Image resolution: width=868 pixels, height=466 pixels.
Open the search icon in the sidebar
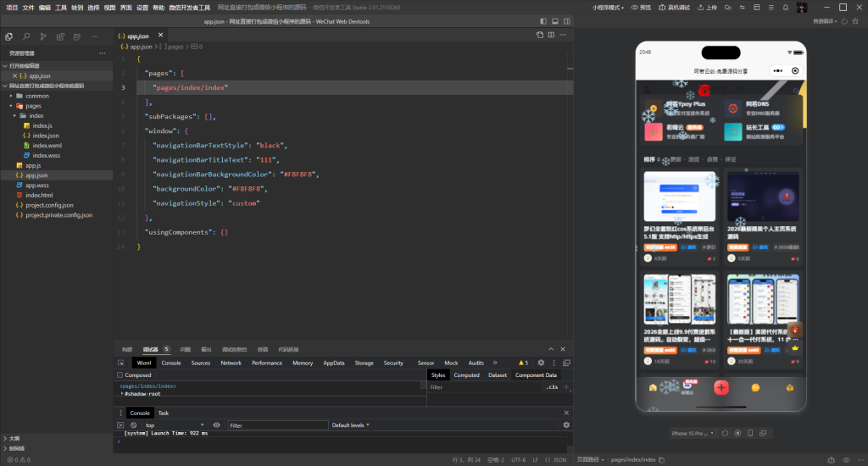[x=26, y=36]
